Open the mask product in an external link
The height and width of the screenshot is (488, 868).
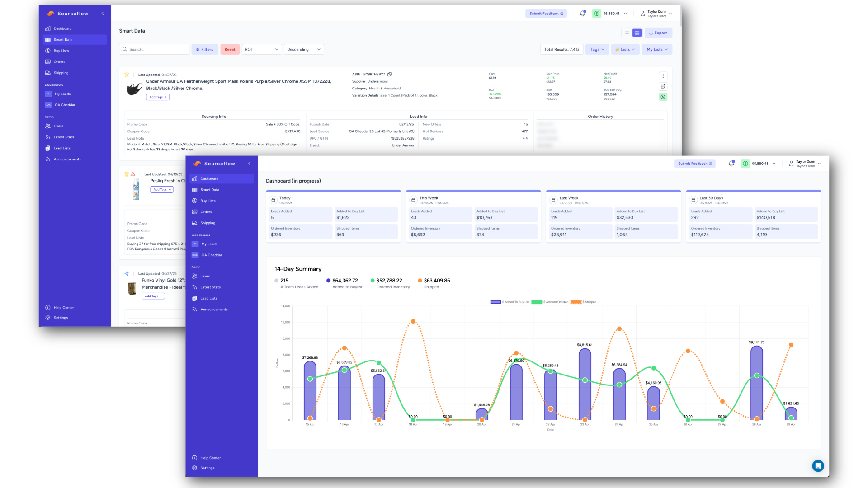[x=663, y=86]
